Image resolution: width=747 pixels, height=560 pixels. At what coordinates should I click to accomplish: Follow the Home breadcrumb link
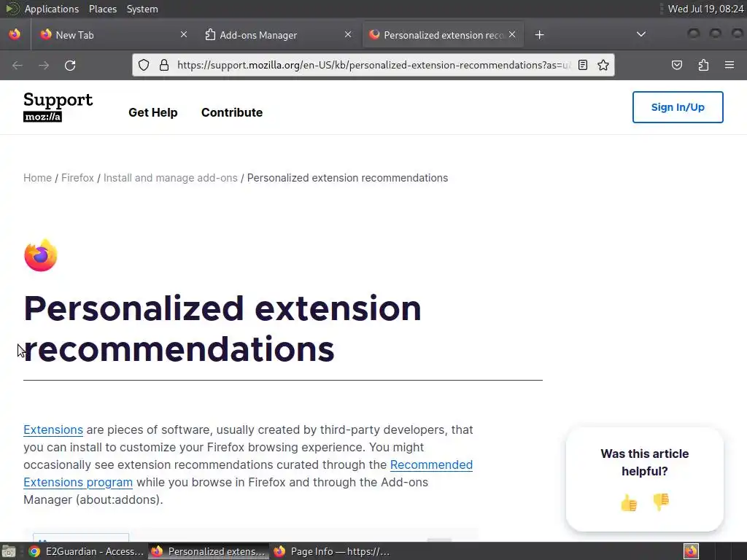38,178
